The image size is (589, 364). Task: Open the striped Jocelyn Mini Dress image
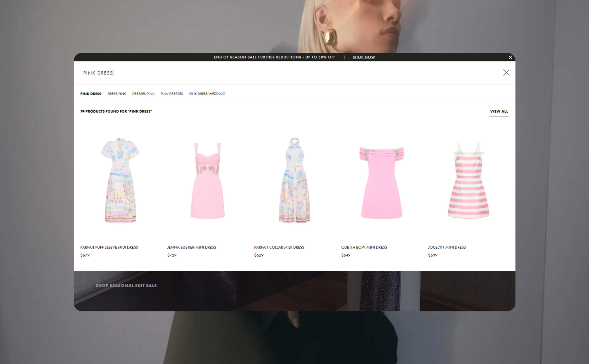coord(468,181)
